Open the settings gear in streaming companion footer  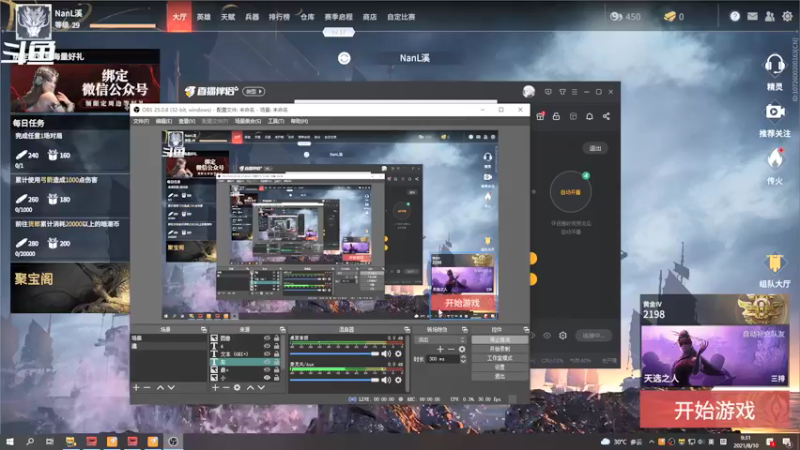tap(563, 336)
